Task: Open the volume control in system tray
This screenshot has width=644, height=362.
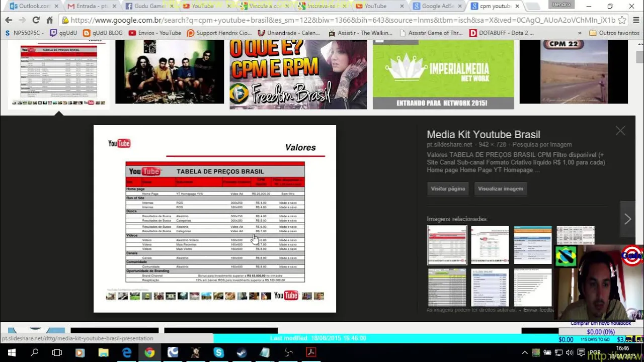Action: 569,352
